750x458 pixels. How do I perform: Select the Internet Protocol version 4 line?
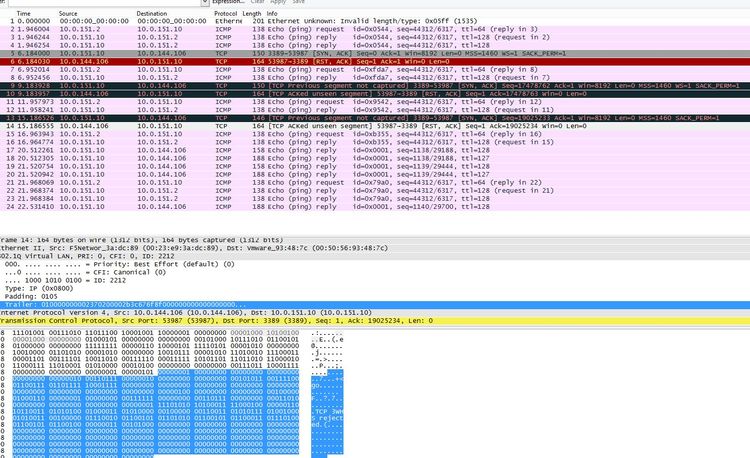click(x=375, y=313)
